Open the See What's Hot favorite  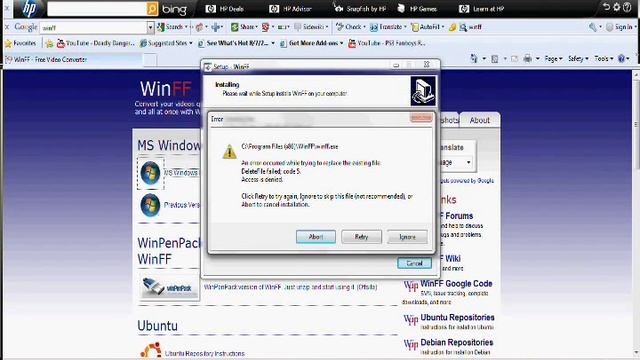pyautogui.click(x=236, y=43)
